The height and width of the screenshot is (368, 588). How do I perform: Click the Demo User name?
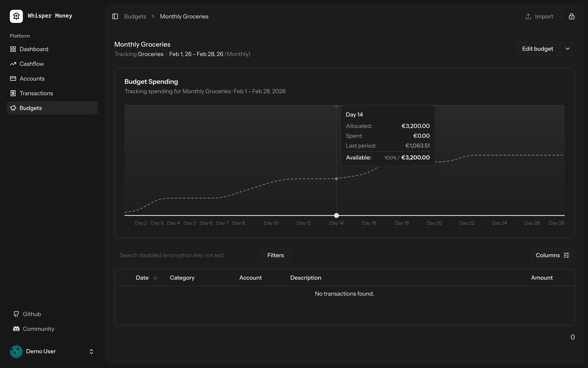[41, 351]
